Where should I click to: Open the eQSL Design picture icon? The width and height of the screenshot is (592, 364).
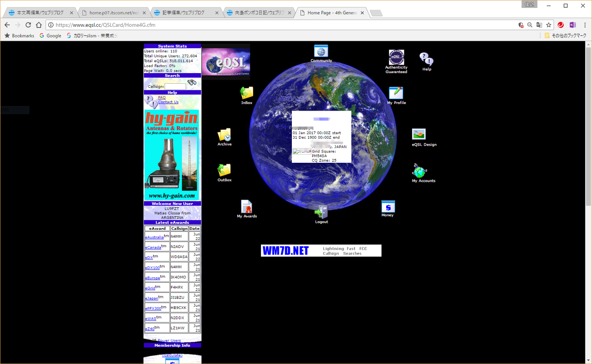(x=419, y=134)
